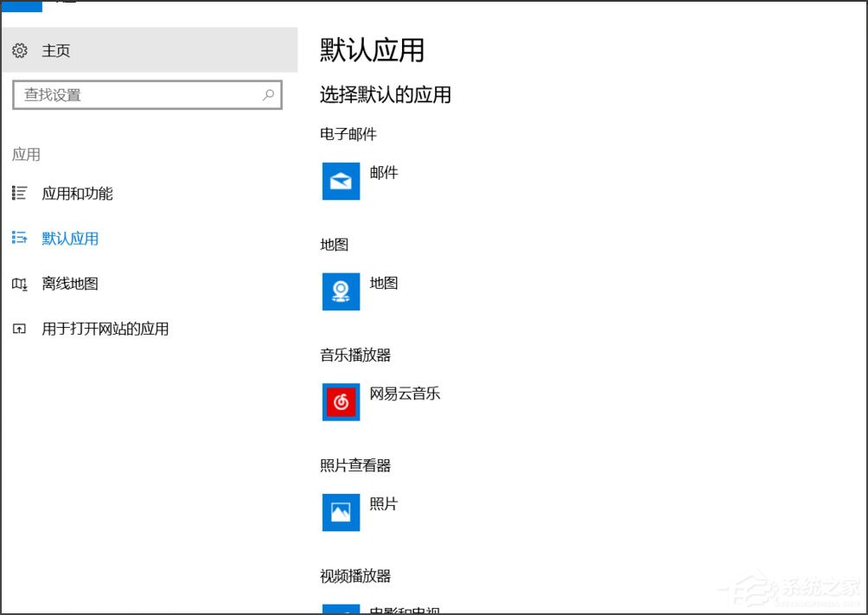Click the icon beside 默认应用 in sidebar
The height and width of the screenshot is (615, 868).
pos(19,239)
